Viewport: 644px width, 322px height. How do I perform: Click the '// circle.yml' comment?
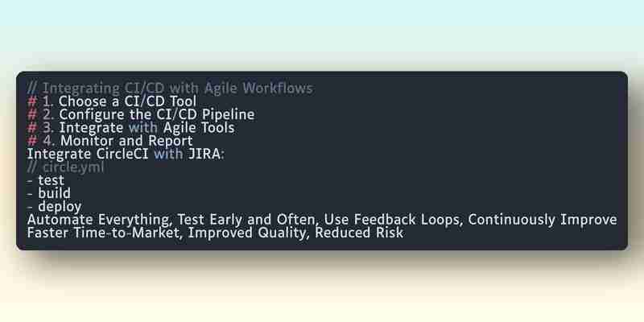click(x=65, y=167)
